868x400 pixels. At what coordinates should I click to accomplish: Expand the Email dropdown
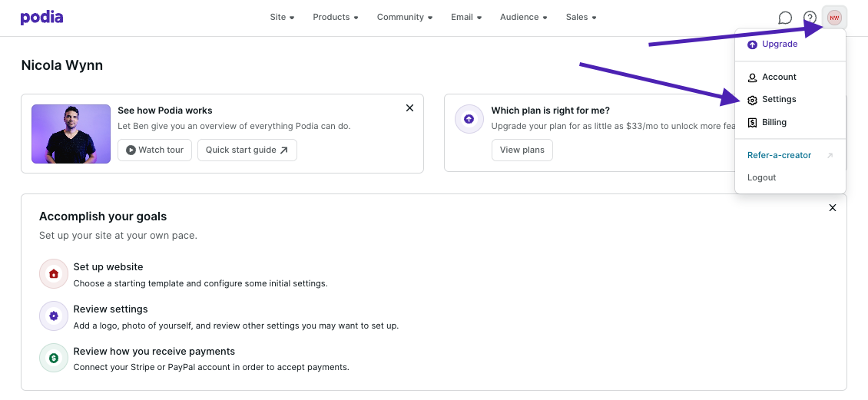(x=466, y=17)
